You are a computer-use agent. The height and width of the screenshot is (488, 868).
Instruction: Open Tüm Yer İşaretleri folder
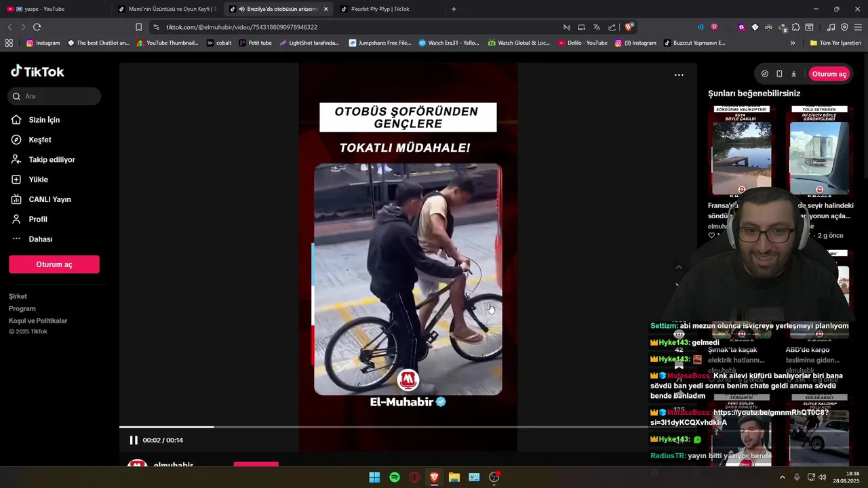pos(835,43)
